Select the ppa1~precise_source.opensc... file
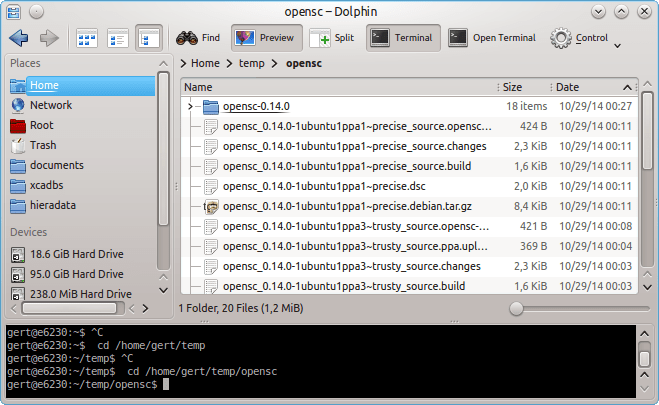The width and height of the screenshot is (659, 405). [357, 126]
